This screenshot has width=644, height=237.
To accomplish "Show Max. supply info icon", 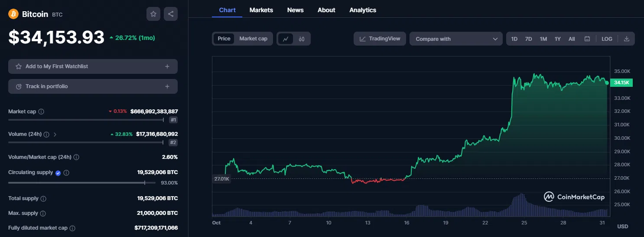I will pyautogui.click(x=43, y=213).
